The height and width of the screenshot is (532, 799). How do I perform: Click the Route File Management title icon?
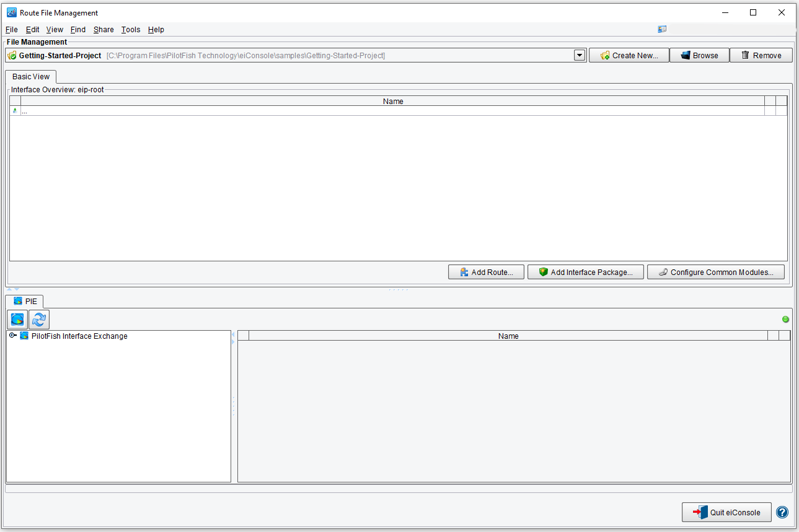tap(11, 12)
